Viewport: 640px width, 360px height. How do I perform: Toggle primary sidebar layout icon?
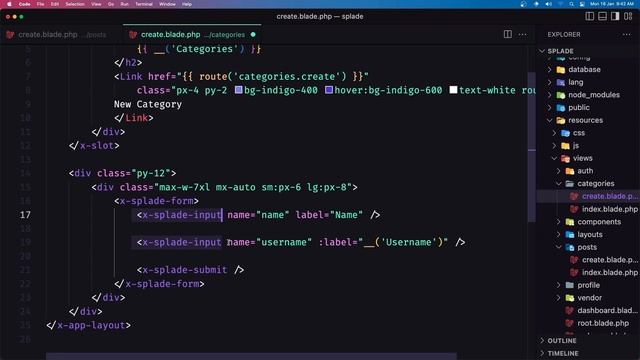click(x=589, y=16)
